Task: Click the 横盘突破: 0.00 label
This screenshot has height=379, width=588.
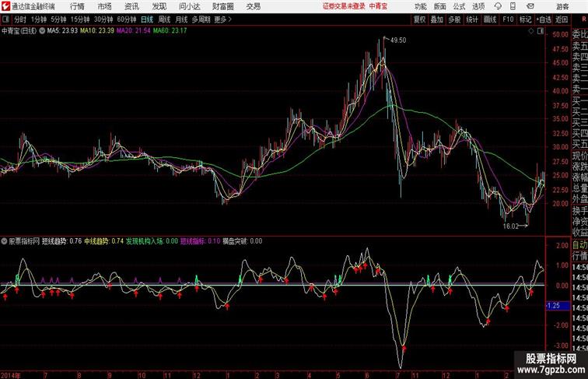Action: (242, 241)
